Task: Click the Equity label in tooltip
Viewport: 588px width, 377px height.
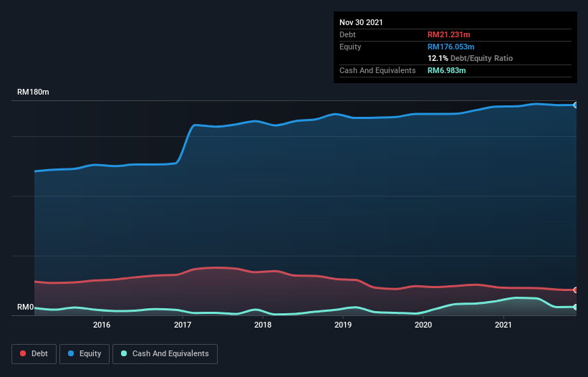Action: pyautogui.click(x=350, y=47)
